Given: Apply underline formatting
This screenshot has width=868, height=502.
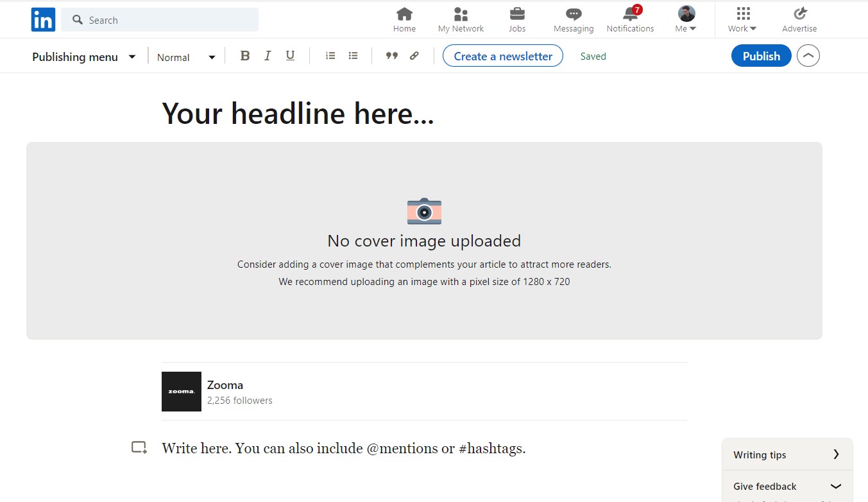Looking at the screenshot, I should [290, 56].
